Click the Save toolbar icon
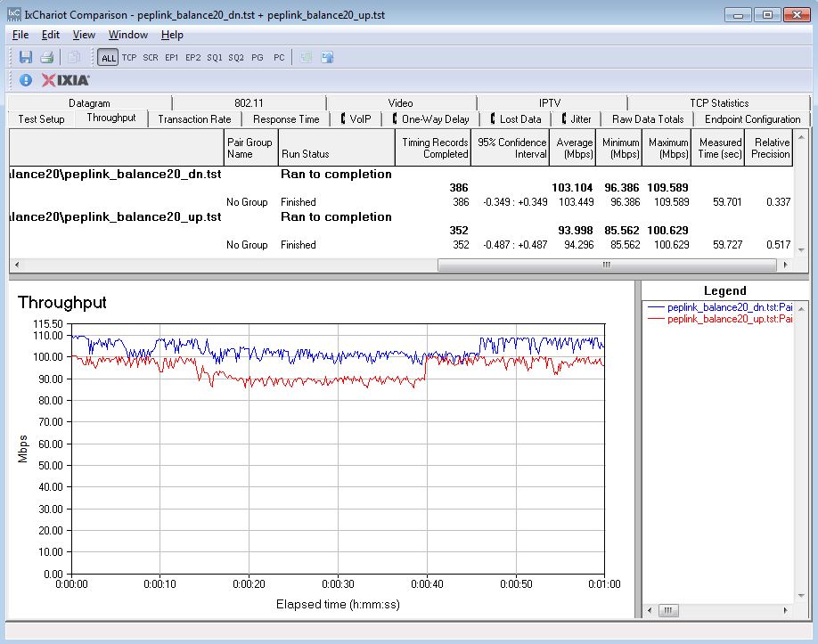 click(26, 57)
